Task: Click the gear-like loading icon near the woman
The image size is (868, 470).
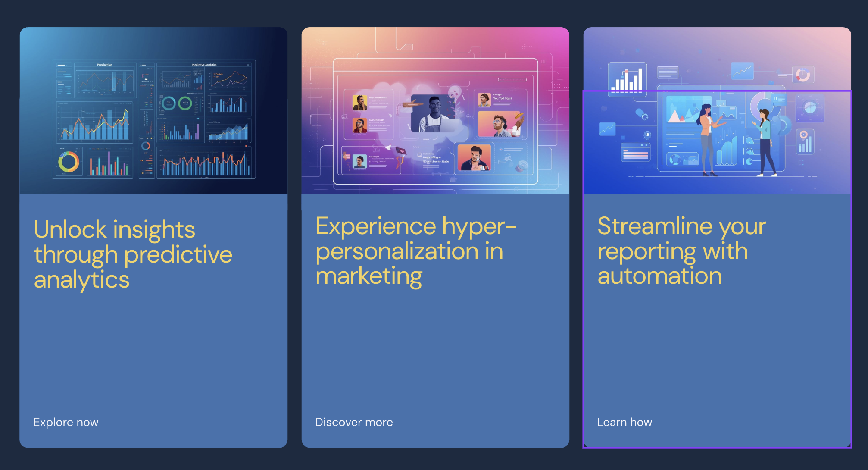Action: (645, 117)
